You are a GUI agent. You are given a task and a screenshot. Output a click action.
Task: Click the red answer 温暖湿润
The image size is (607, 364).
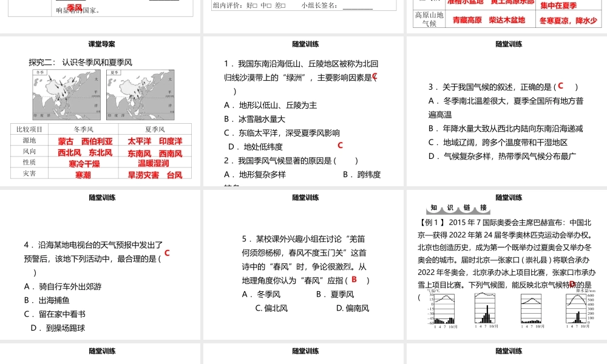154,163
